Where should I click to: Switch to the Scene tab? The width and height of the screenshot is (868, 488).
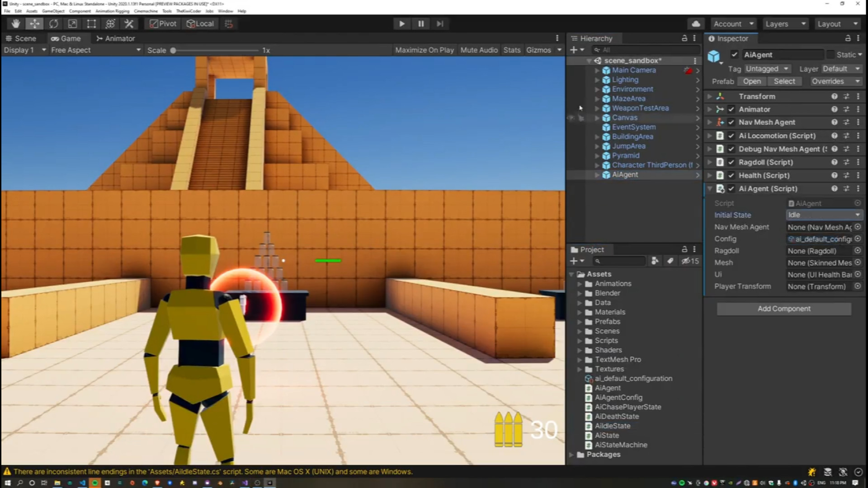pos(21,38)
